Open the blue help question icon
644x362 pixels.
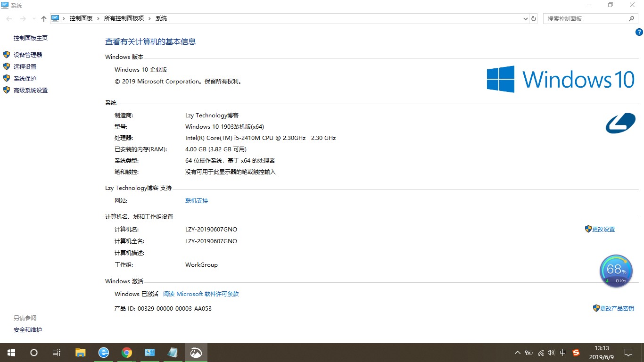coord(639,33)
